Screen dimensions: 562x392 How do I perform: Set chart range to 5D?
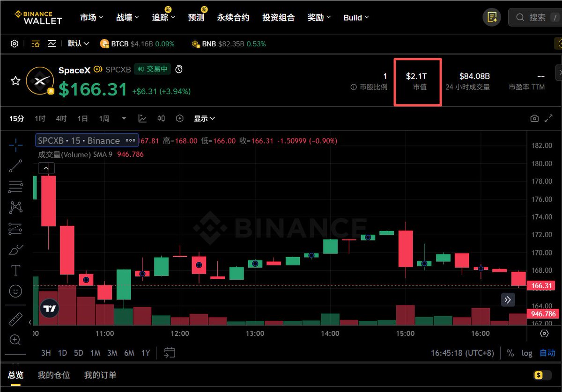point(79,353)
